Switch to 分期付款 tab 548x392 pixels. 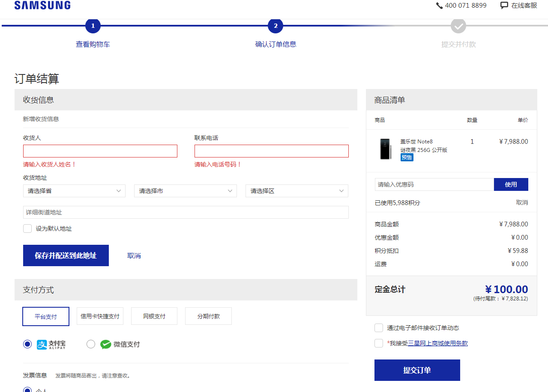(209, 316)
